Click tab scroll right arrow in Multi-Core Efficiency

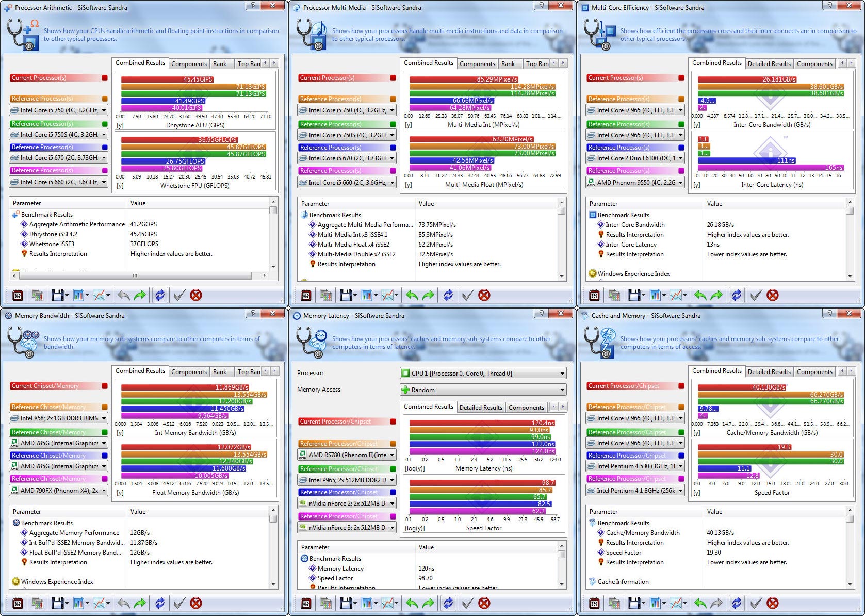point(851,63)
